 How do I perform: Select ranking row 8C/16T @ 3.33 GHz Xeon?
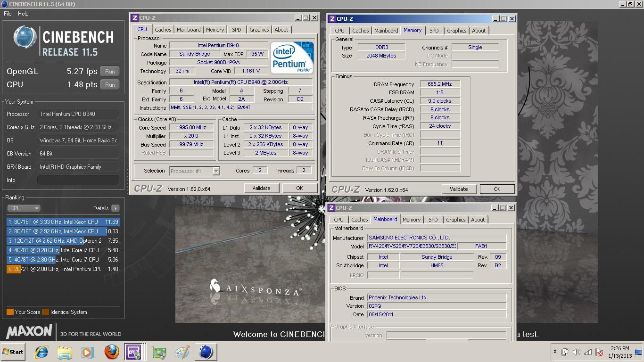(x=63, y=222)
